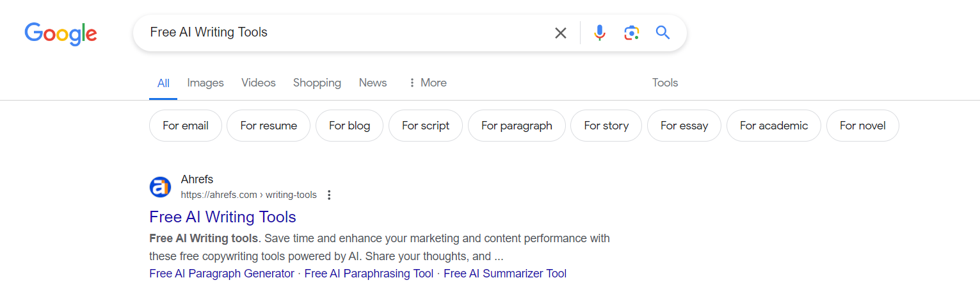Select the 'For blog' filter chip
Viewport: 980px width, 296px height.
tap(349, 126)
